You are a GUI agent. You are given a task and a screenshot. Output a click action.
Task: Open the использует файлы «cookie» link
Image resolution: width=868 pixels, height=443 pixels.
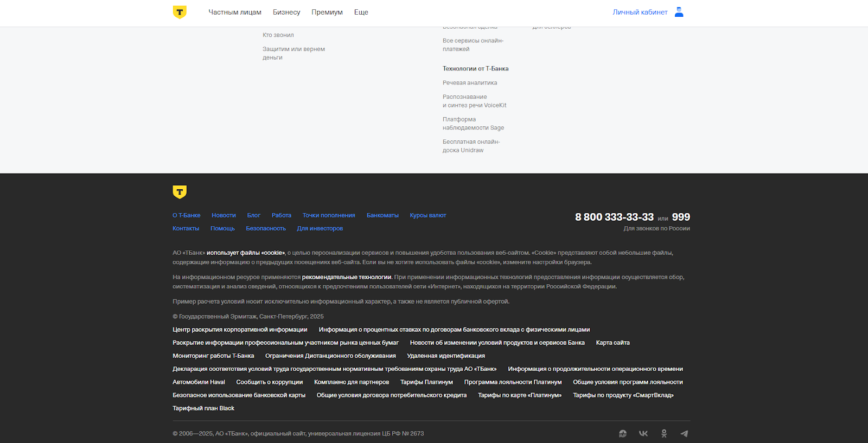[246, 253]
